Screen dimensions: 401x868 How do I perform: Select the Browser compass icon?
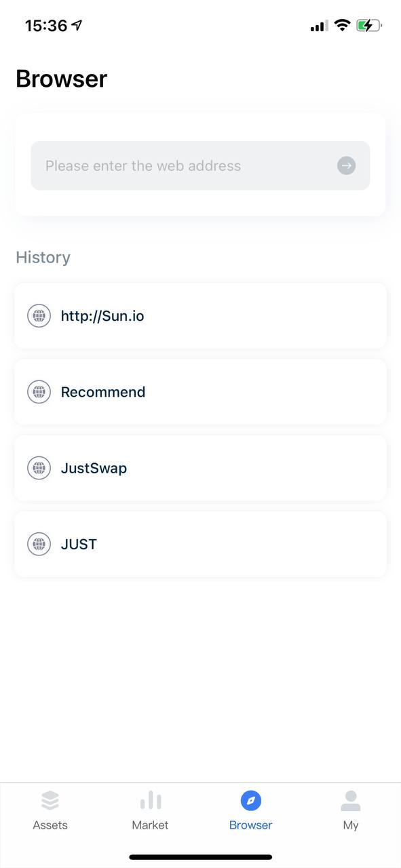[x=251, y=801]
